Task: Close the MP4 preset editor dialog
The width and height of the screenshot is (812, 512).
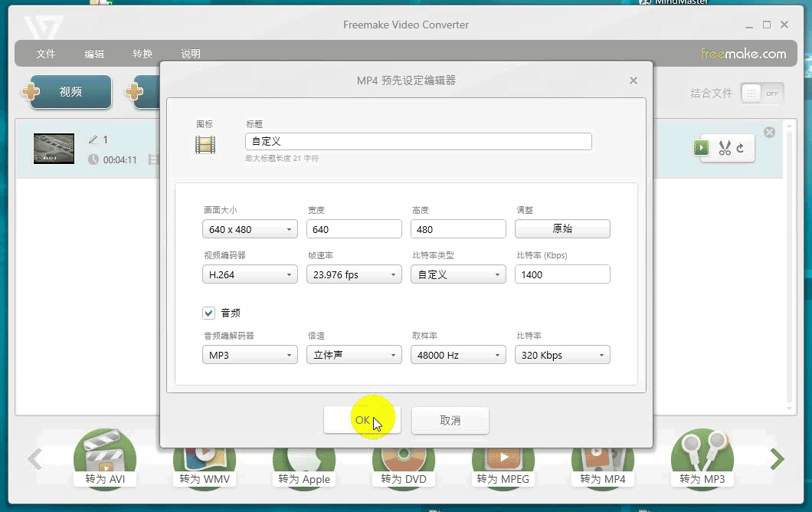Action: pos(633,80)
